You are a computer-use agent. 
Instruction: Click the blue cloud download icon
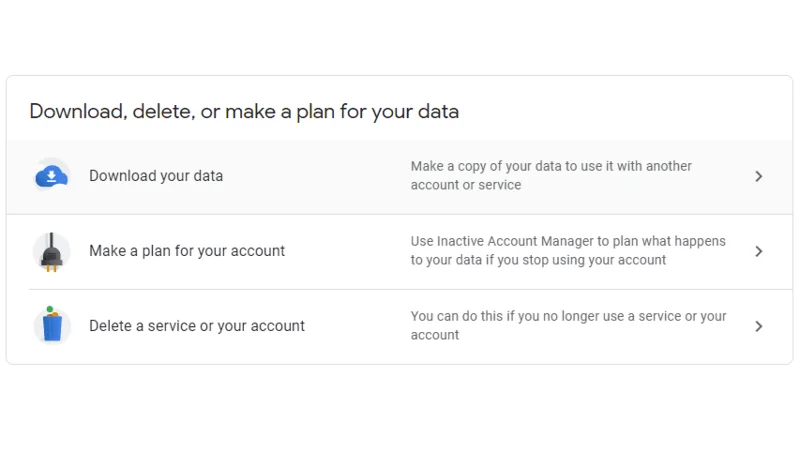click(52, 176)
